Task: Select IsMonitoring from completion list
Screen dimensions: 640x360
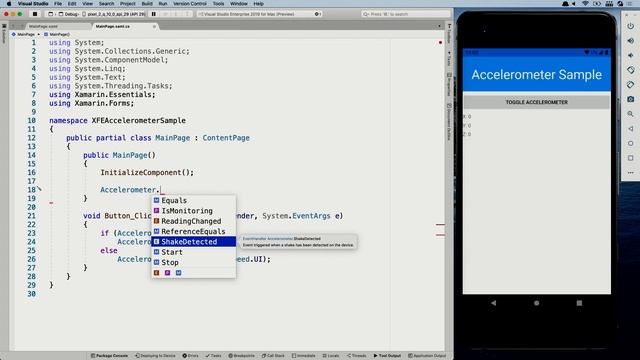Action: [x=193, y=211]
